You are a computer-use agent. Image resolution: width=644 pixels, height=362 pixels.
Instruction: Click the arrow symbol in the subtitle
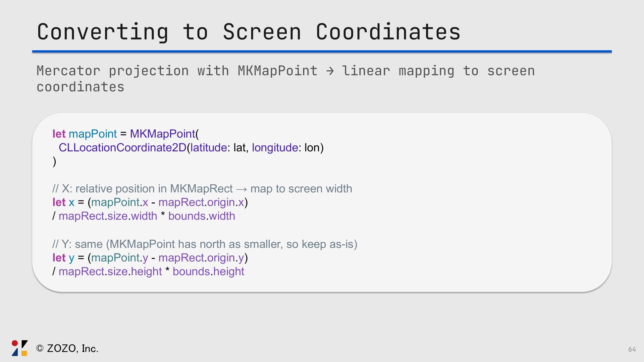click(330, 71)
